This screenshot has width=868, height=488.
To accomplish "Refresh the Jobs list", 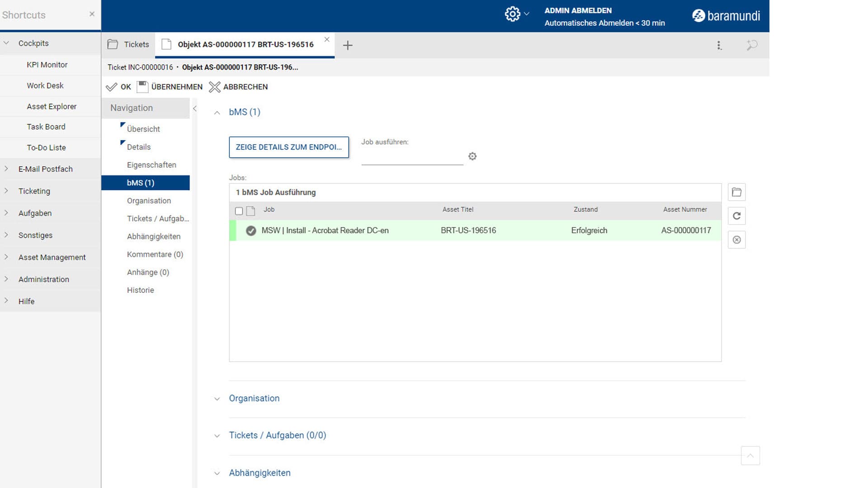I will coord(736,216).
